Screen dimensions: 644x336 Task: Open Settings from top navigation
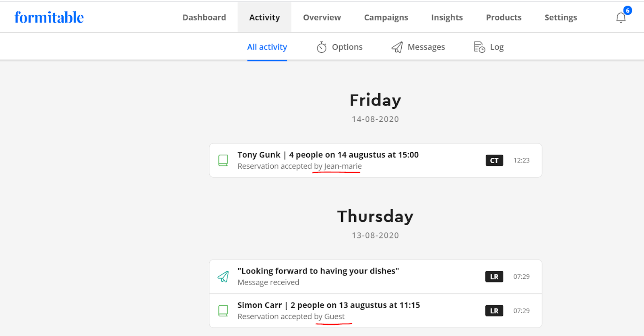[561, 17]
